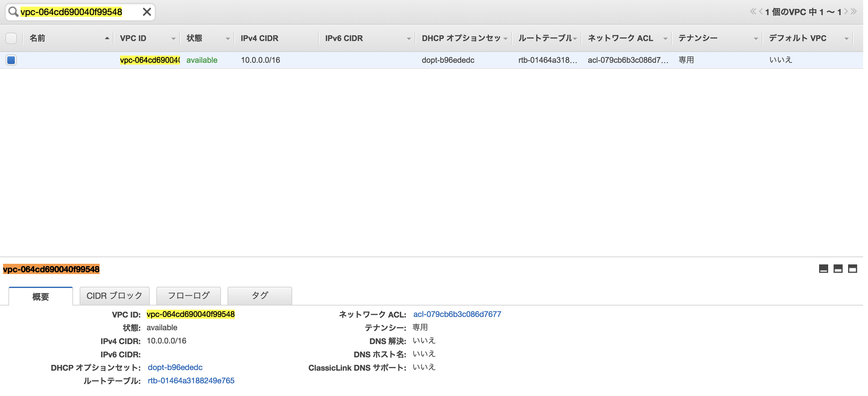This screenshot has width=868, height=396.
Task: Open the 状態 column dropdown arrow
Action: 228,39
